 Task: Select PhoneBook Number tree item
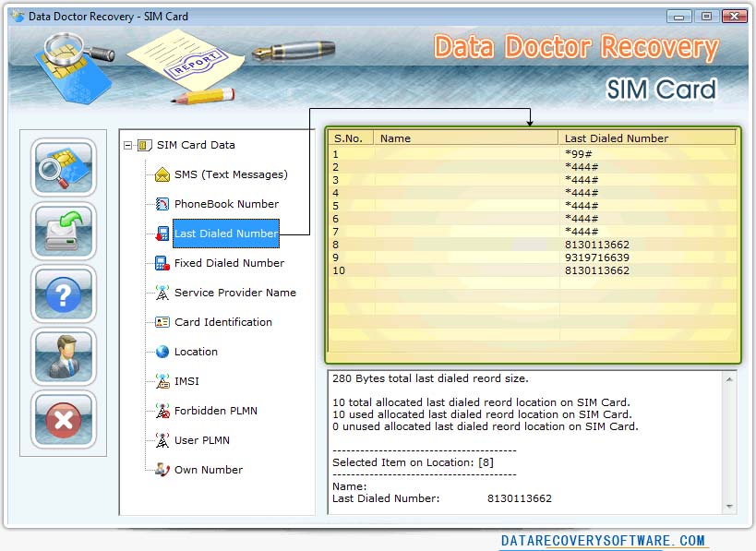click(x=226, y=204)
